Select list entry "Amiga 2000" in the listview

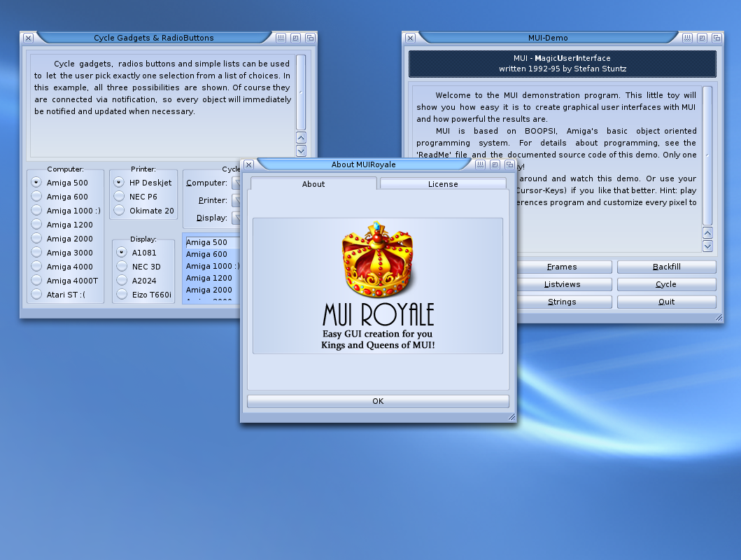tap(213, 290)
